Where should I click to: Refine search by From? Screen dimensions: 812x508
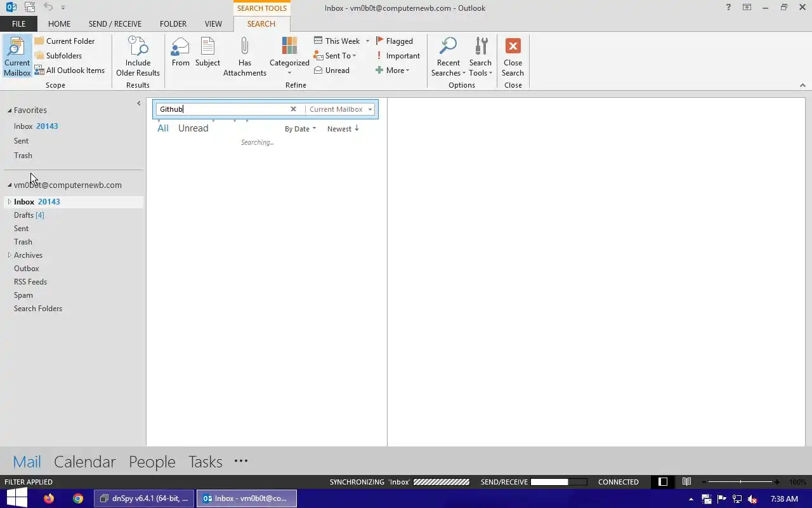coord(180,52)
